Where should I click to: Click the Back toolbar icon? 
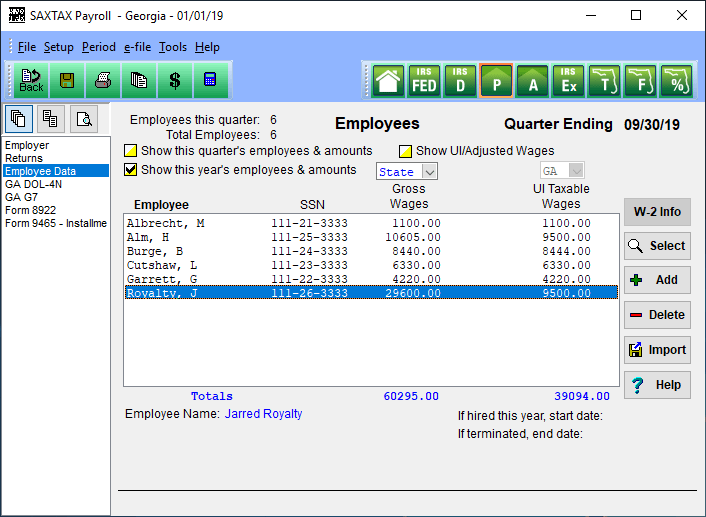(31, 81)
